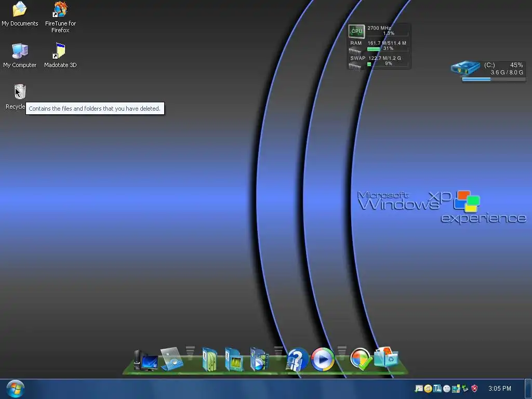Click the blue hard drive widget icon
This screenshot has width=532, height=399.
[465, 68]
